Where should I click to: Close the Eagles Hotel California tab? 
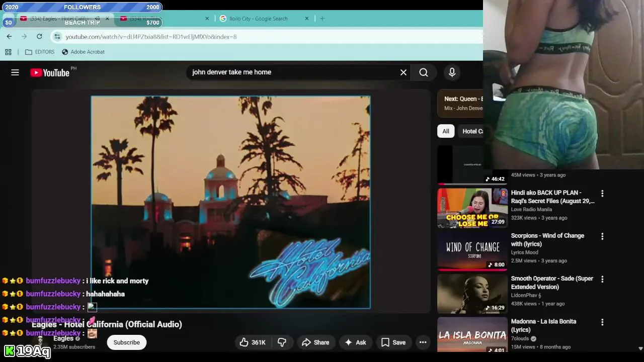point(107,19)
